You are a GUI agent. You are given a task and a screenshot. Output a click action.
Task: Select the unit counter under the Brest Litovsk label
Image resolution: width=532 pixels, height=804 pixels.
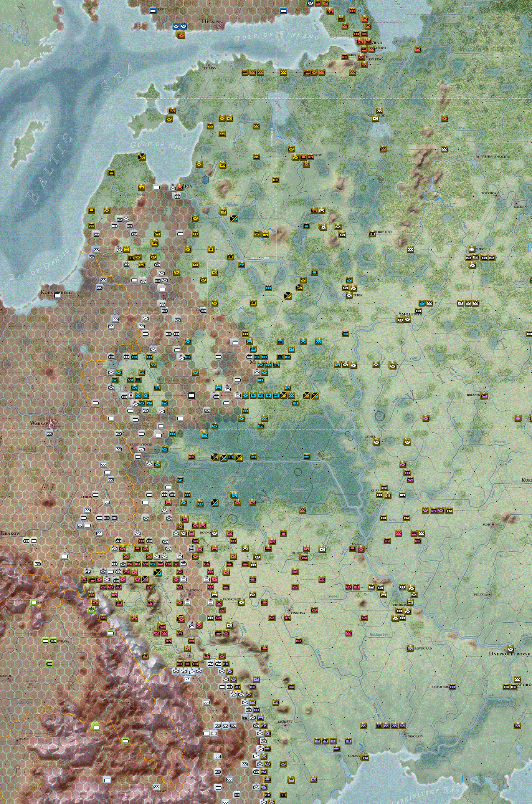coord(142,449)
